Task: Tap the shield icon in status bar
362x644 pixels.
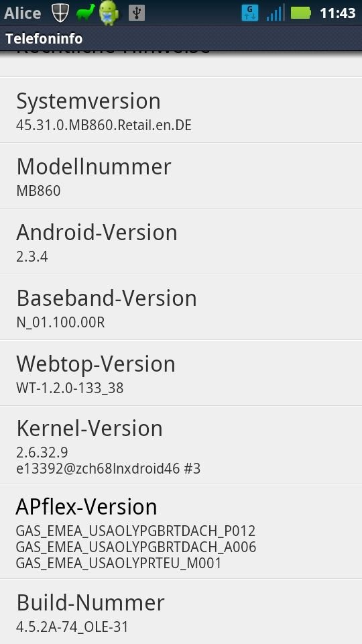Action: (60, 13)
